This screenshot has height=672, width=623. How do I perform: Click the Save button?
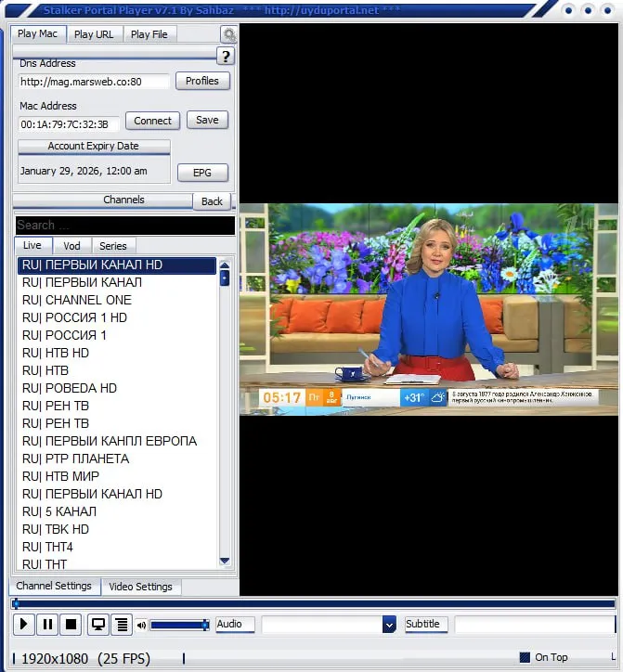tap(207, 120)
